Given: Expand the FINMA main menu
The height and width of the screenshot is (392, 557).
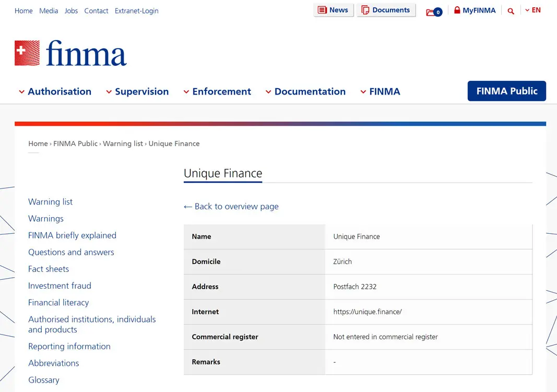Looking at the screenshot, I should click(x=380, y=92).
